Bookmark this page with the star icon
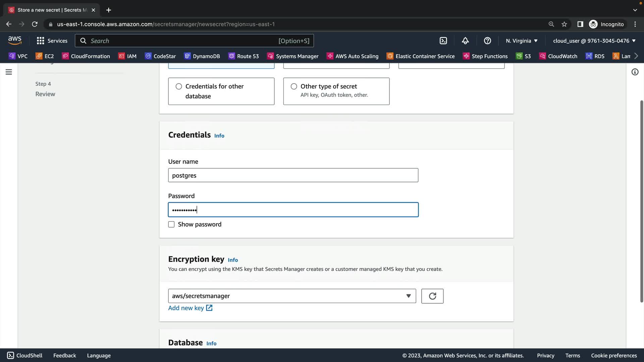This screenshot has height=362, width=644. coord(564,24)
